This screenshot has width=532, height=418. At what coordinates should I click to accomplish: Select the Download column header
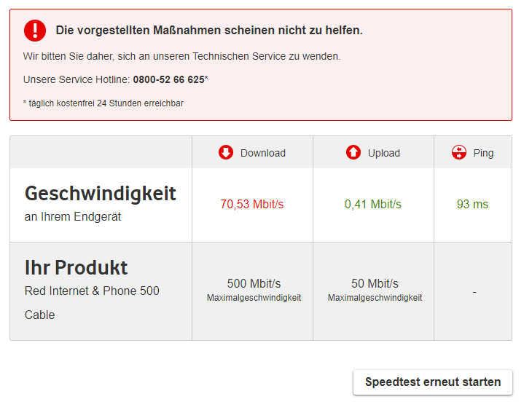point(262,153)
